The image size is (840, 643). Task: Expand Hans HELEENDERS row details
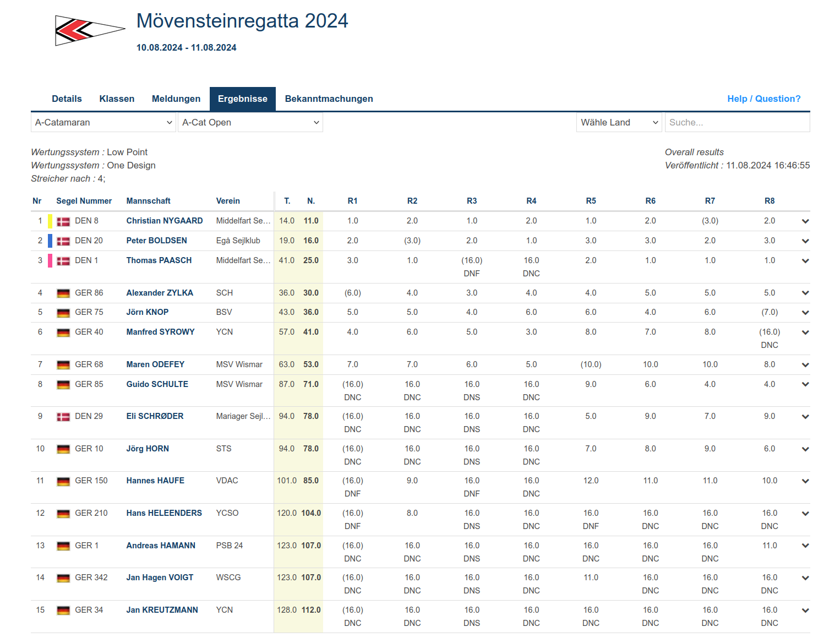pos(805,514)
